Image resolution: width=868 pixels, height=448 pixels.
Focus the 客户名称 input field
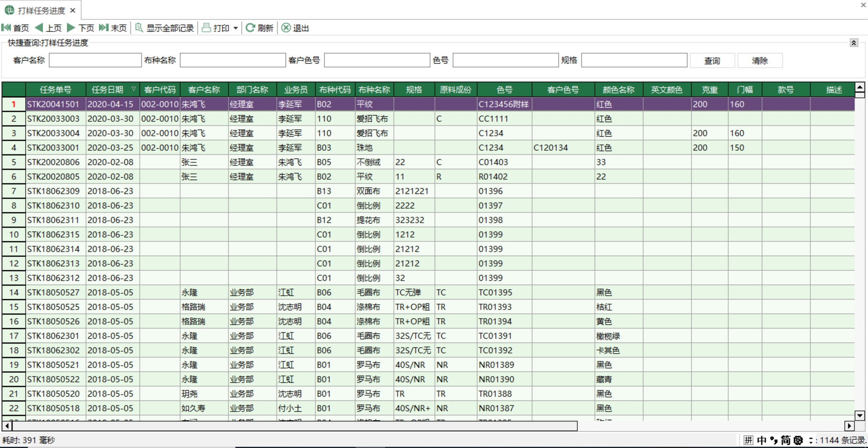95,60
